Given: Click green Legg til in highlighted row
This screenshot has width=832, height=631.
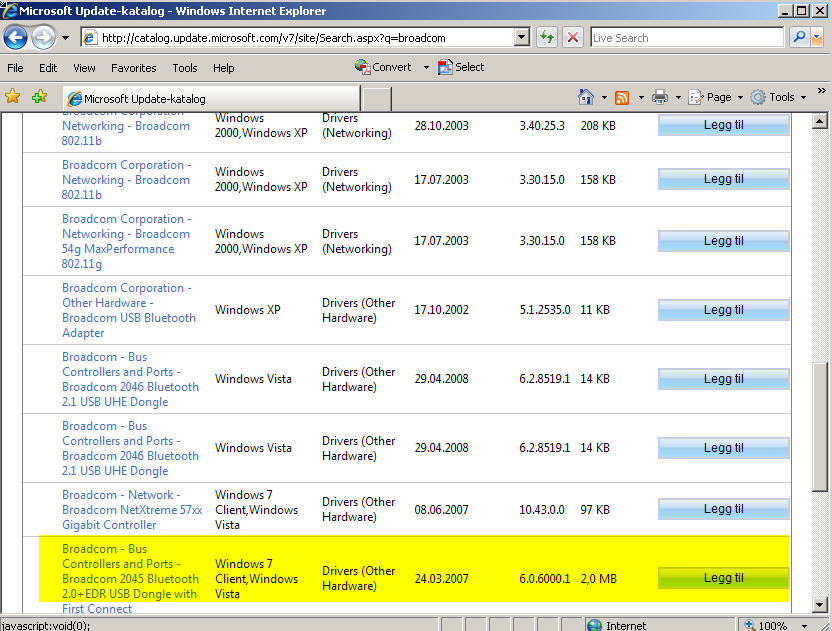Looking at the screenshot, I should (x=724, y=578).
